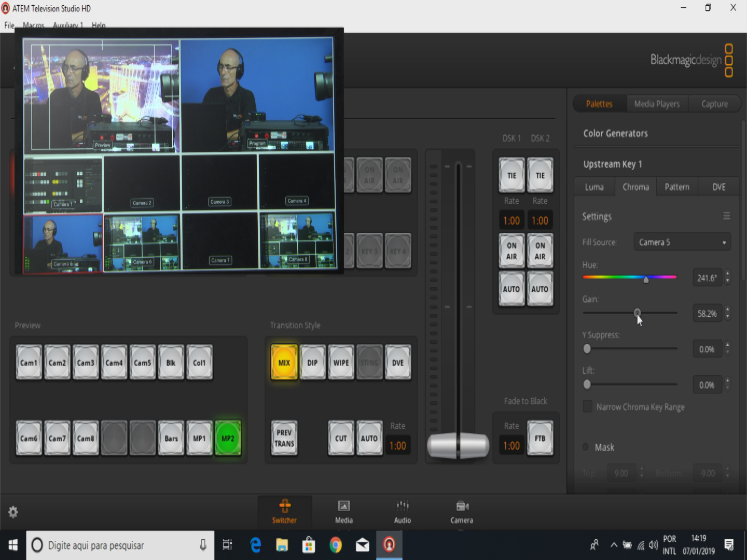747x560 pixels.
Task: Click the CUT transition button
Action: coord(341,438)
